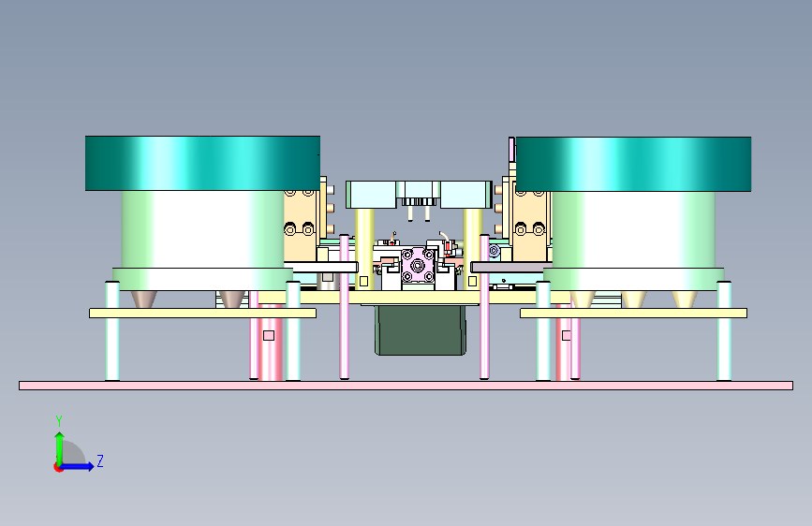This screenshot has height=526, width=812.
Task: Select the dark green motor block below center
Action: [x=421, y=330]
